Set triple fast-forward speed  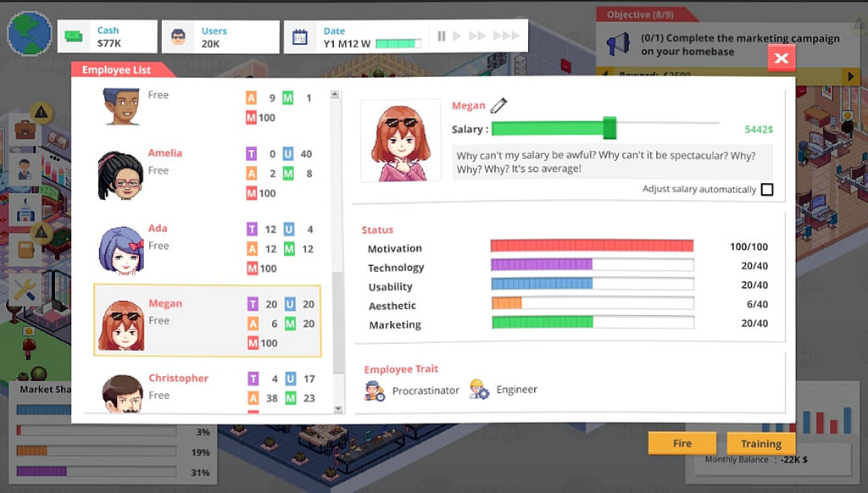click(506, 36)
